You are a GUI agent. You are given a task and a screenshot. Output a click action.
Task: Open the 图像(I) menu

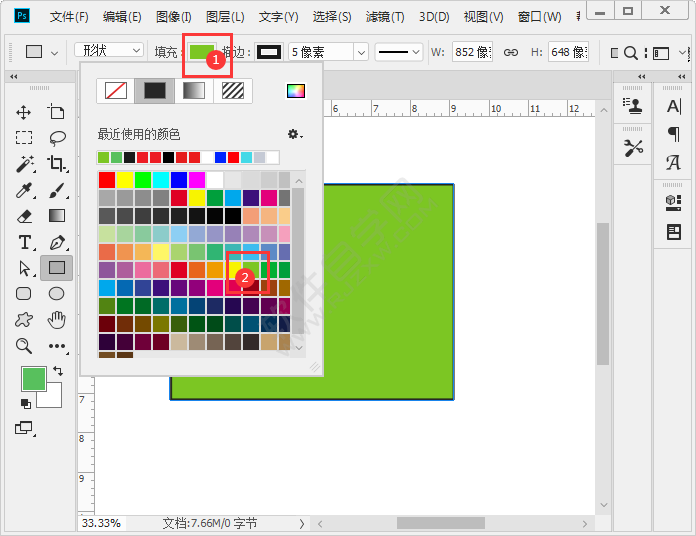point(174,17)
